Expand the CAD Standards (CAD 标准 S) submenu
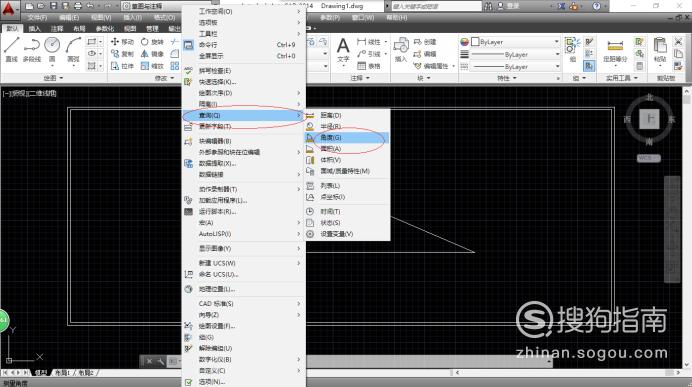Viewport: 692px width, 387px height. click(244, 304)
